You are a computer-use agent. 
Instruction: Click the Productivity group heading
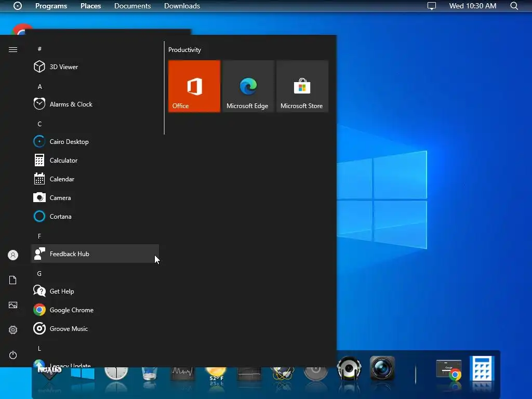[184, 50]
